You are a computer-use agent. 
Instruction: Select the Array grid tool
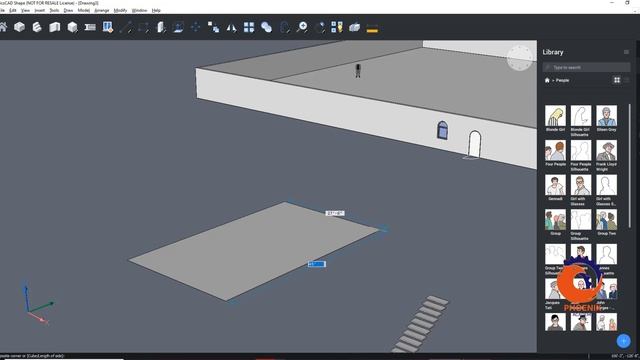tap(249, 27)
